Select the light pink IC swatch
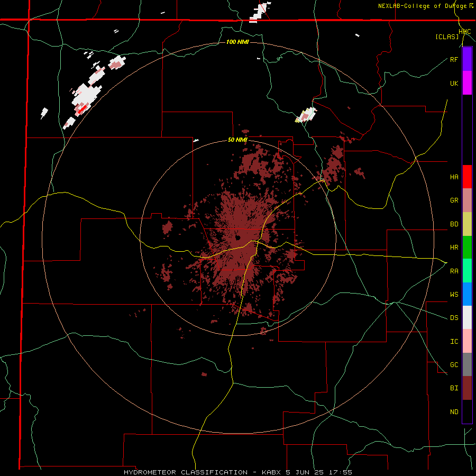The image size is (476, 476). click(x=467, y=341)
